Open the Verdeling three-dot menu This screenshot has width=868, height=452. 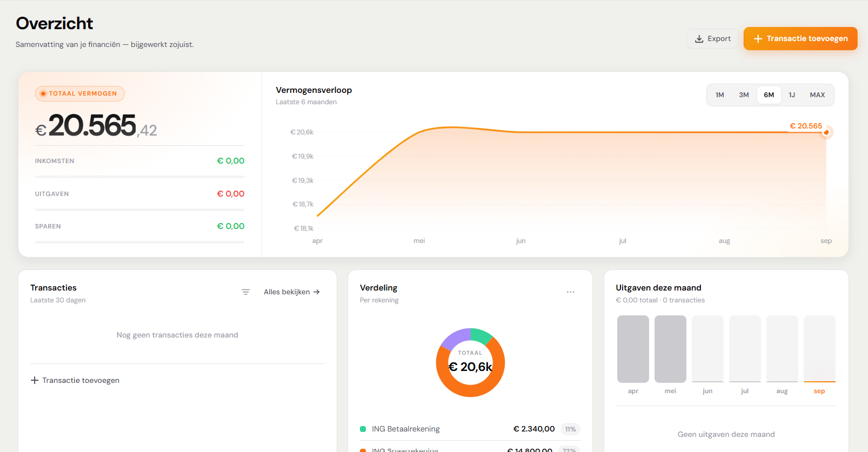[x=571, y=292]
